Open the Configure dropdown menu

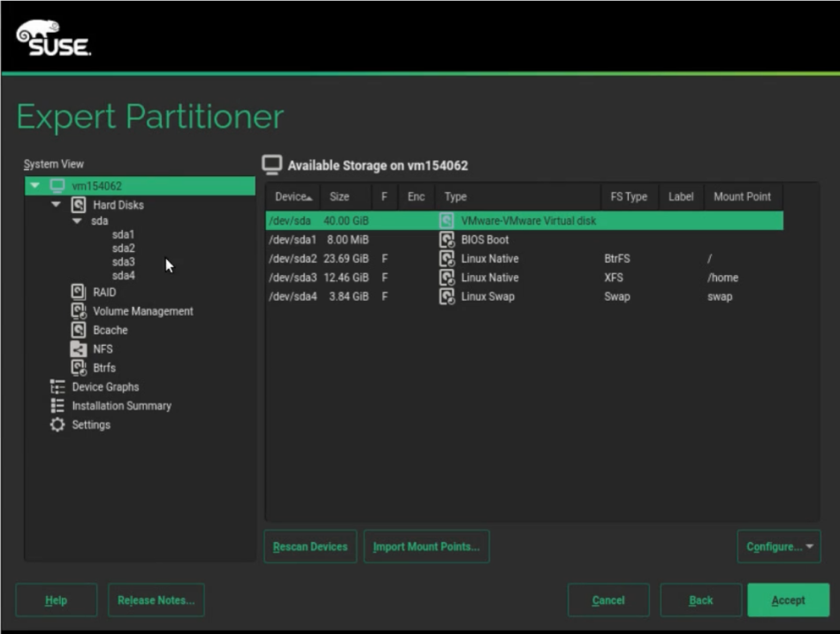[778, 546]
